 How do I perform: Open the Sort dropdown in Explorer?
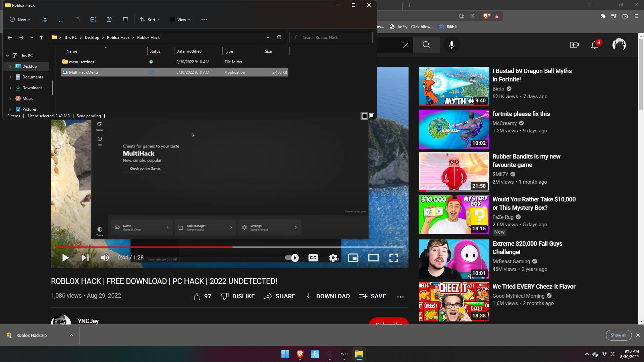[150, 19]
